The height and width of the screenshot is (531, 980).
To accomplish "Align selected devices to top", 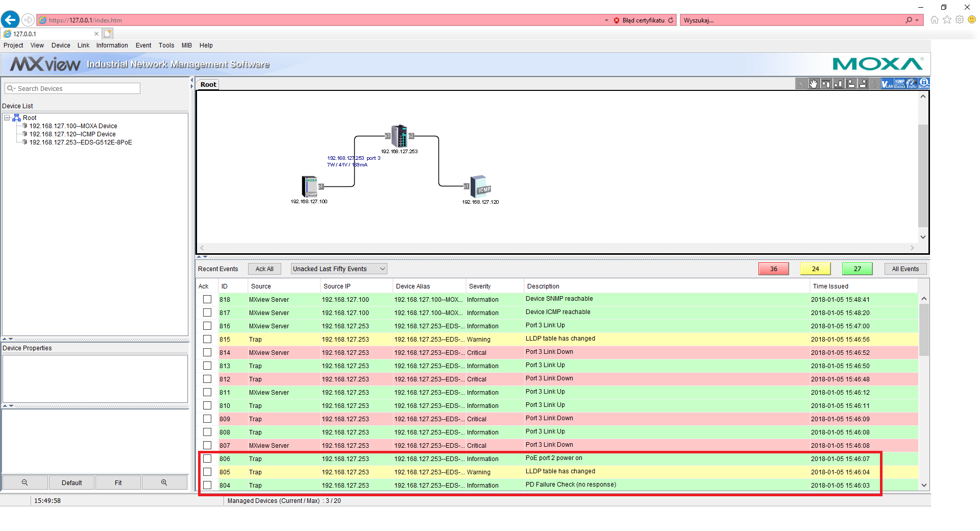I will click(x=826, y=84).
